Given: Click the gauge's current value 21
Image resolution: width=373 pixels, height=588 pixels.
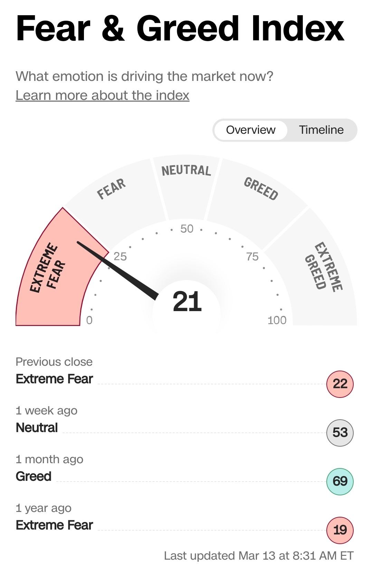Looking at the screenshot, I should click(187, 302).
